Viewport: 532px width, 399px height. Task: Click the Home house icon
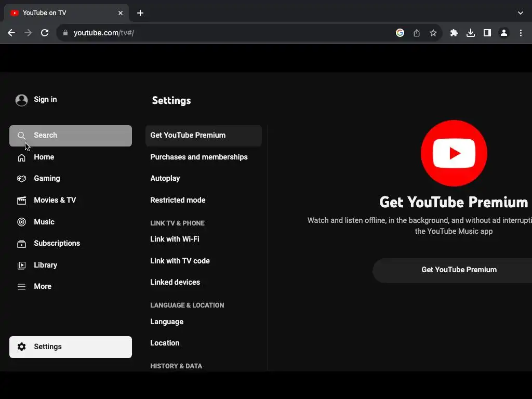click(x=21, y=157)
